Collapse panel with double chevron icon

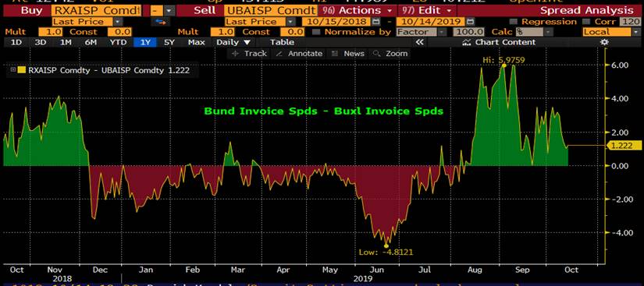click(419, 42)
